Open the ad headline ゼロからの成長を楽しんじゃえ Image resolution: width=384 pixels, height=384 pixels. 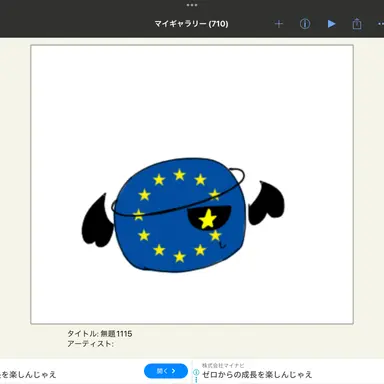(x=257, y=375)
